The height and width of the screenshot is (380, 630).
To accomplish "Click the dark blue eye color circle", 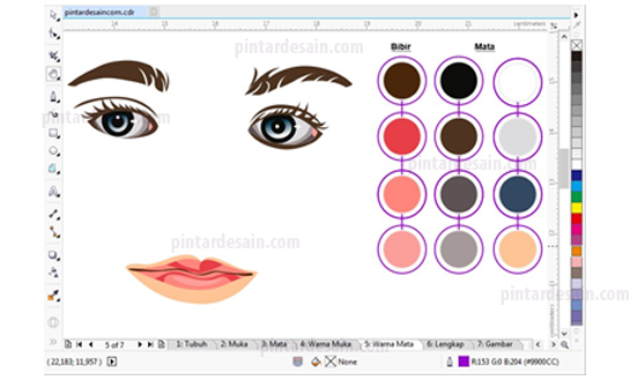I will 518,194.
